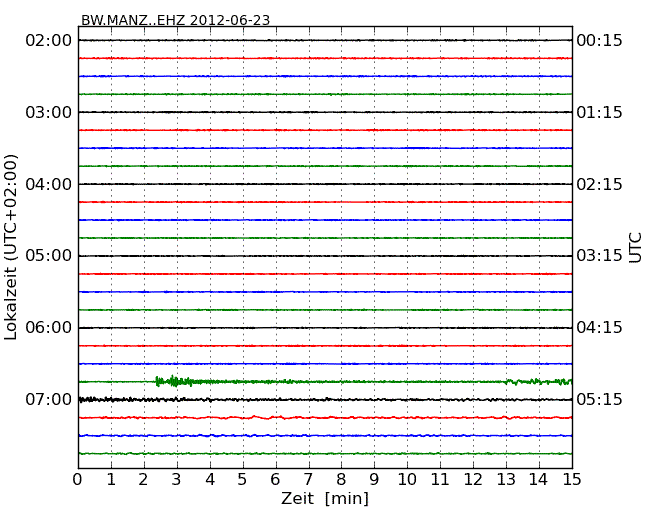The image size is (650, 520).
Task: Click the 3 minute tick label
Action: (177, 480)
